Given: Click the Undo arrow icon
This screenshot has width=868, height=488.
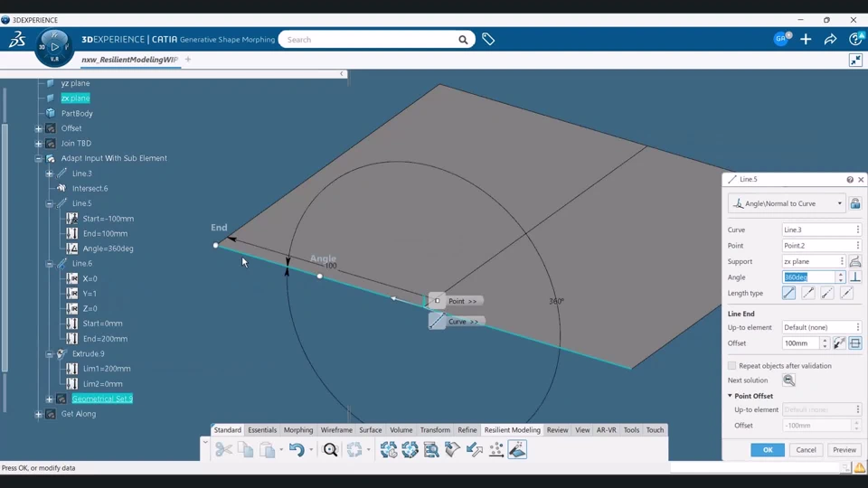Looking at the screenshot, I should (297, 449).
